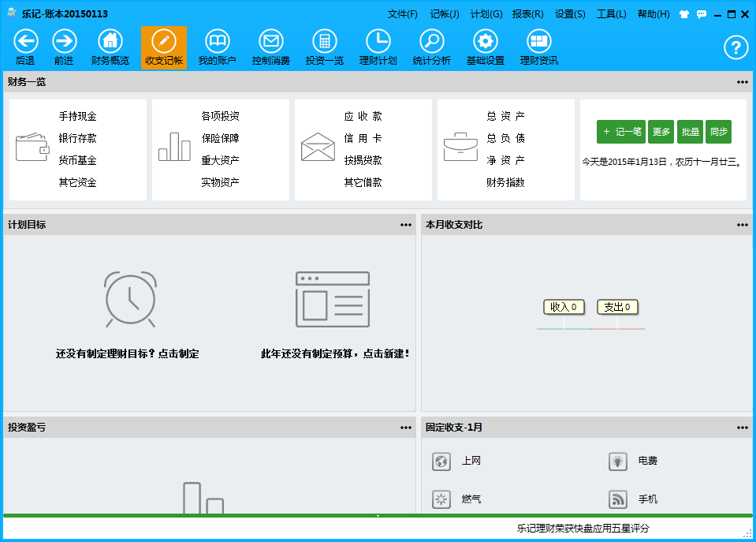Open 统计分析 magnifier icon

pyautogui.click(x=431, y=42)
